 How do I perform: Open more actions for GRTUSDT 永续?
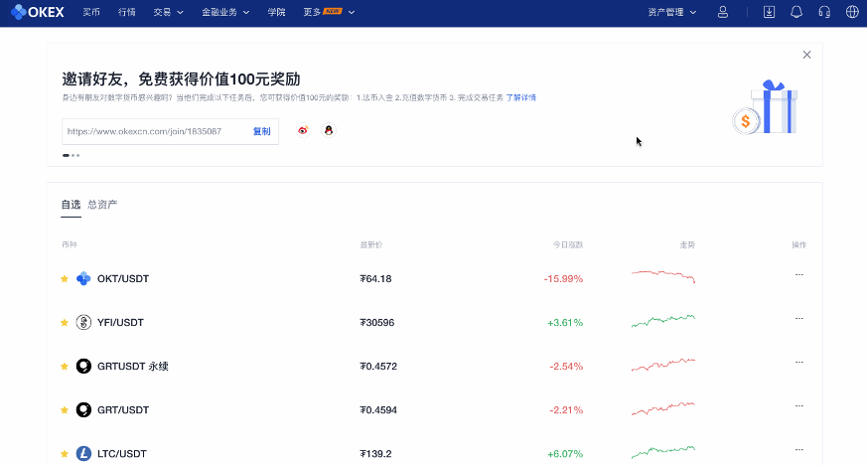(x=798, y=362)
